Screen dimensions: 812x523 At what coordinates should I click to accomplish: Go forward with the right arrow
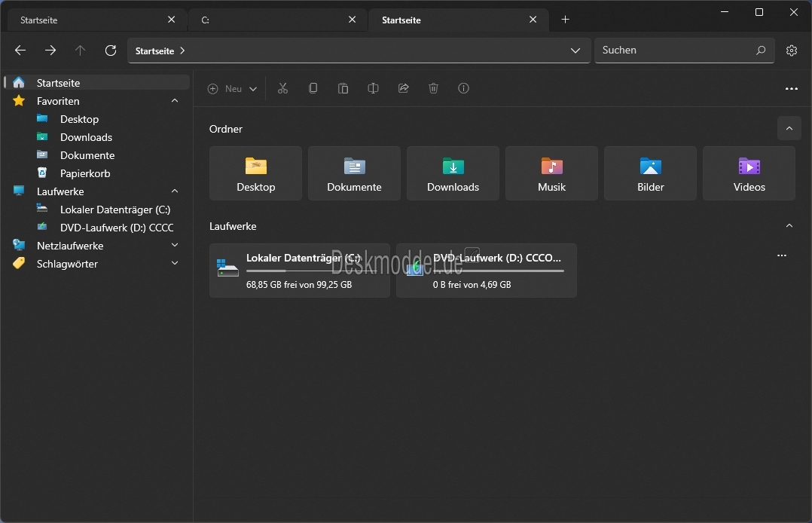(x=50, y=50)
